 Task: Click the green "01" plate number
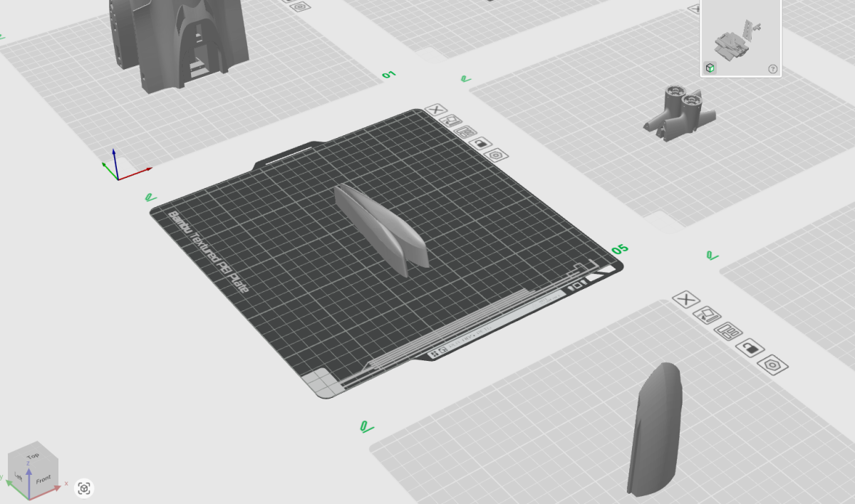click(x=388, y=75)
